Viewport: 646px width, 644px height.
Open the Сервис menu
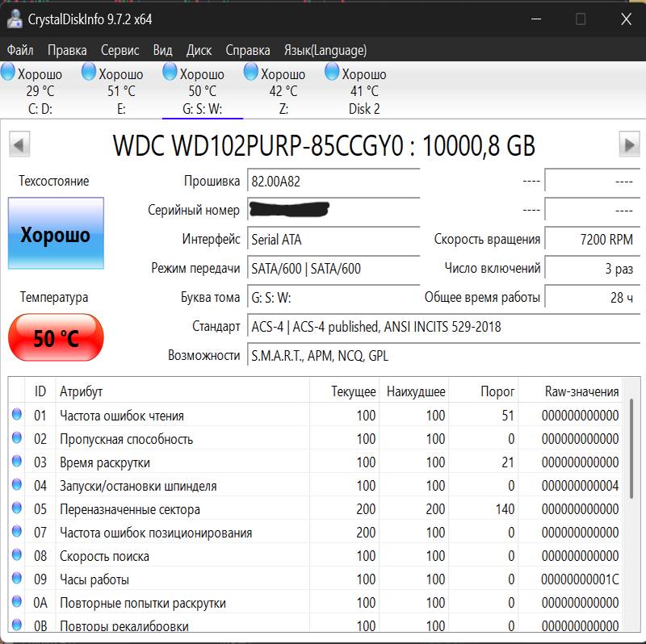(x=120, y=50)
